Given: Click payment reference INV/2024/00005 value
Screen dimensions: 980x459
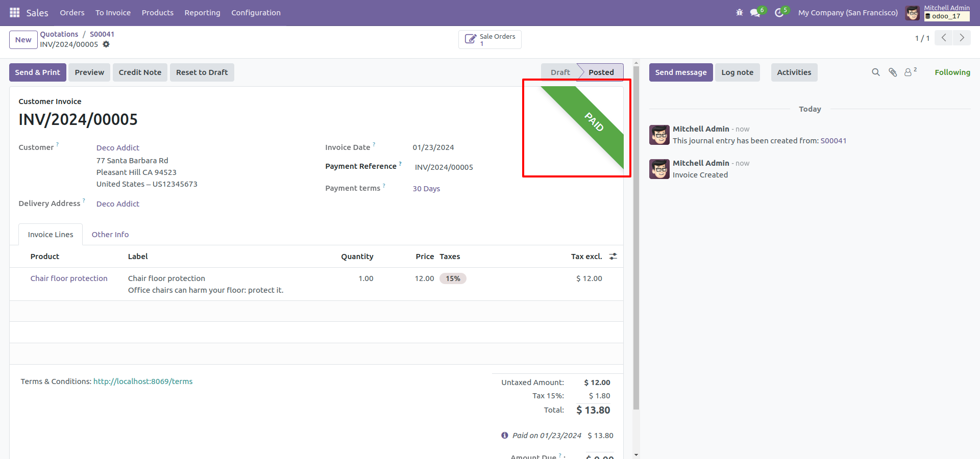Looking at the screenshot, I should point(444,167).
